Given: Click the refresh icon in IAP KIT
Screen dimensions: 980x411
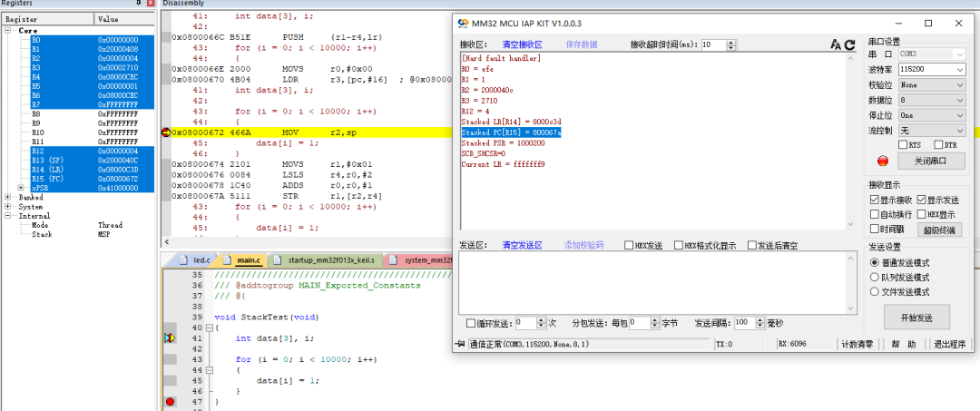Looking at the screenshot, I should pos(849,44).
